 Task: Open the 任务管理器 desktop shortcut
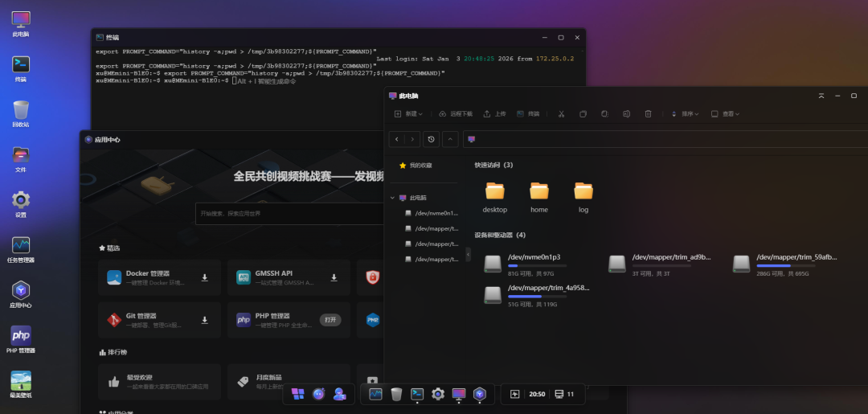(x=21, y=250)
